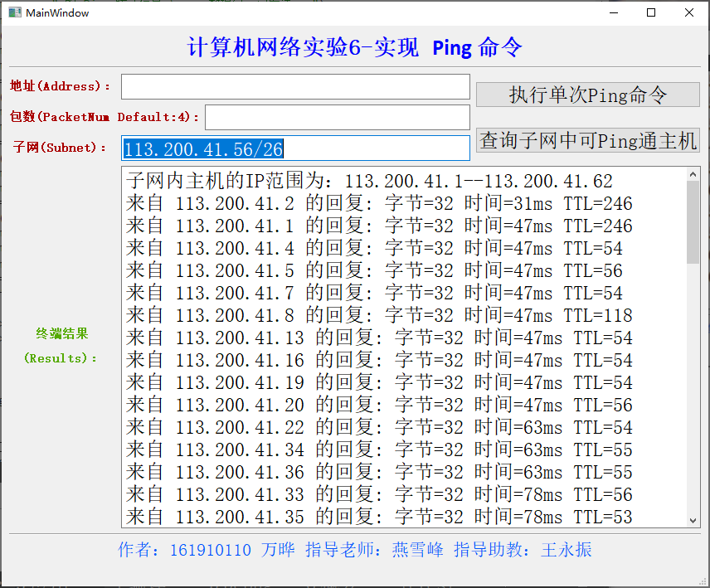Select the reply row from 113.200.41.4
The width and height of the screenshot is (710, 588).
pos(374,248)
